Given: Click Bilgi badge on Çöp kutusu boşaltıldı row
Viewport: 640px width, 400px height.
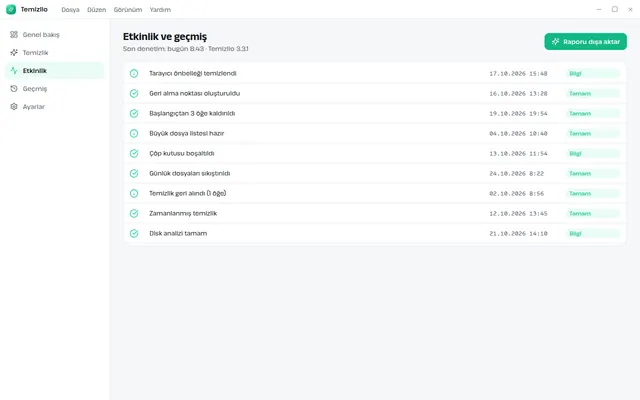Looking at the screenshot, I should [593, 153].
